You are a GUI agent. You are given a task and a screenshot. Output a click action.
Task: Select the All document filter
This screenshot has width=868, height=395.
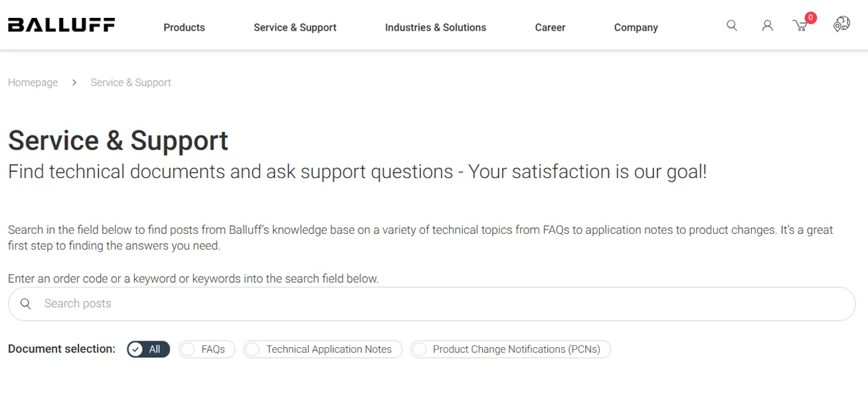pos(149,349)
